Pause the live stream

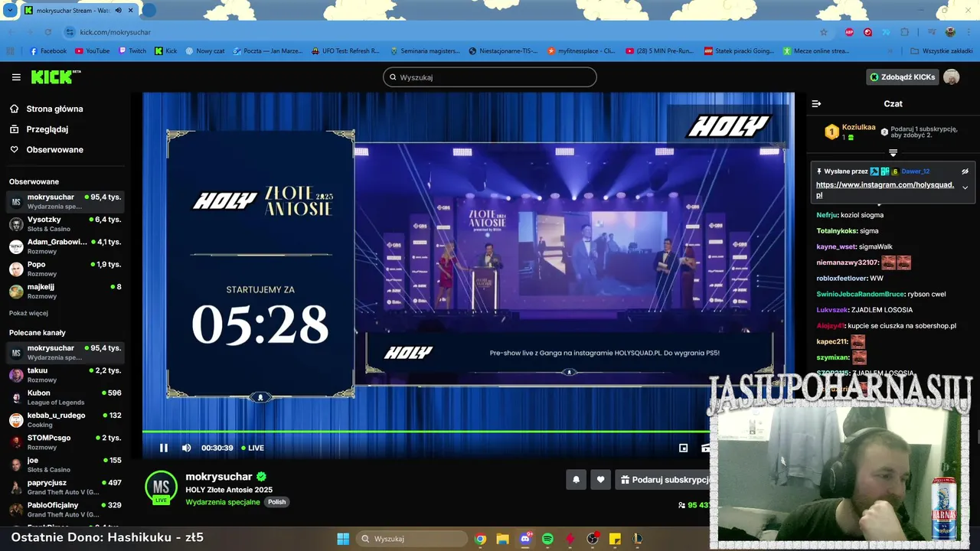pos(163,448)
